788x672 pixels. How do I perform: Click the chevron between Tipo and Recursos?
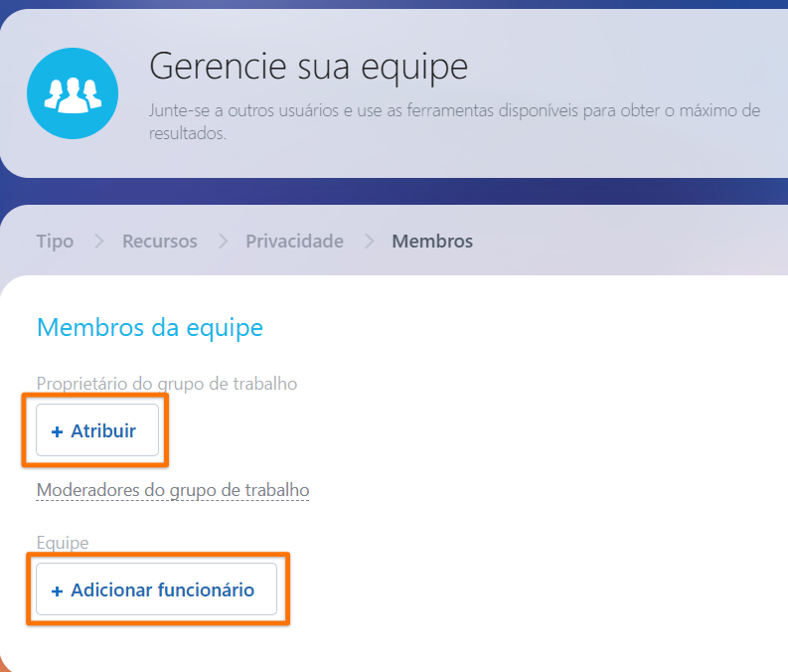click(99, 242)
